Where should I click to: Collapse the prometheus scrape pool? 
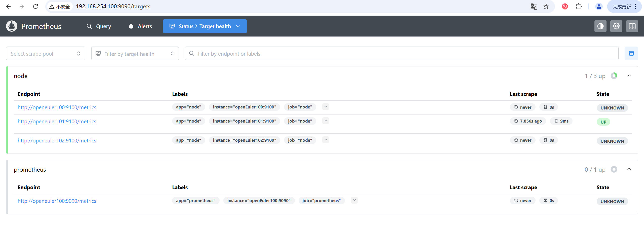629,169
